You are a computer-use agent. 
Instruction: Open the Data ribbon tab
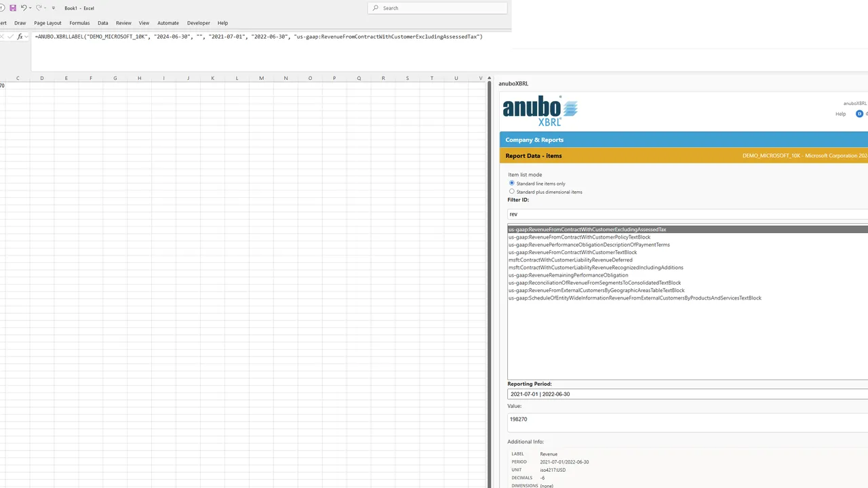(x=102, y=23)
